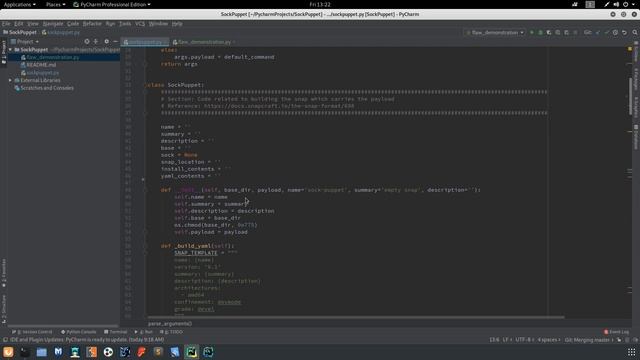Viewport: 640px width, 360px height.
Task: Switch to the flaw_demonstration.py editor tab
Action: click(204, 42)
